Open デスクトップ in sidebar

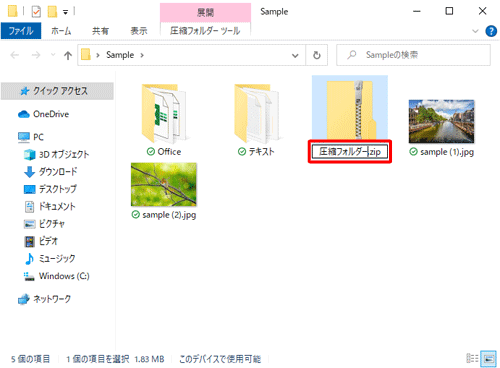point(57,189)
